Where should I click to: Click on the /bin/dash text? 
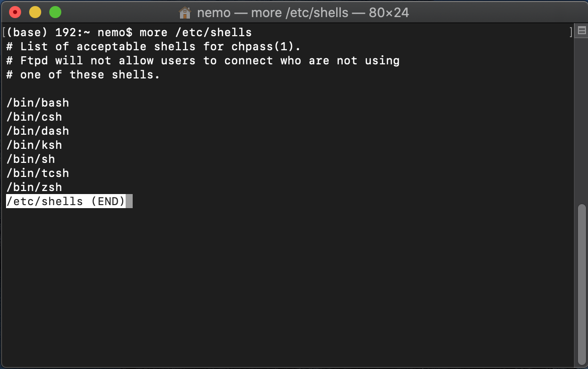(x=38, y=131)
